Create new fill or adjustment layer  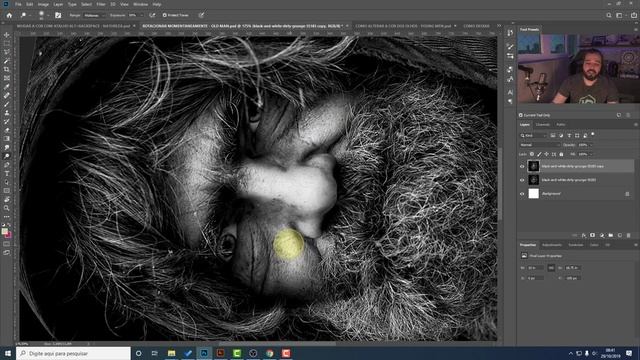[x=602, y=236]
